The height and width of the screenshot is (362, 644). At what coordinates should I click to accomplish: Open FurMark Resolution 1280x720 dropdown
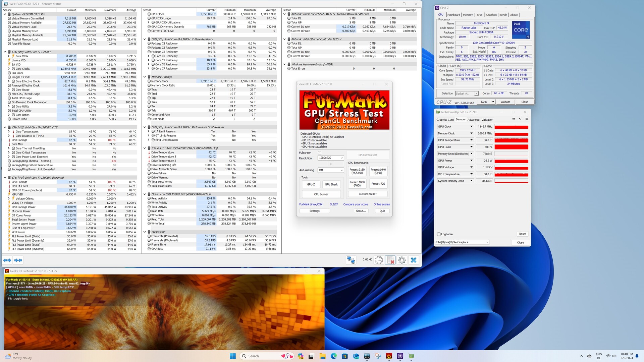point(331,158)
